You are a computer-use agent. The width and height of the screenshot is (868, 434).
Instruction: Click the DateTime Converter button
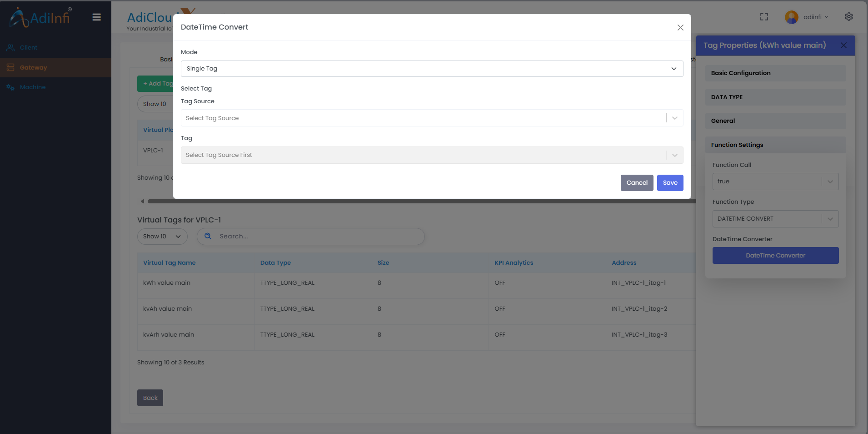coord(775,256)
